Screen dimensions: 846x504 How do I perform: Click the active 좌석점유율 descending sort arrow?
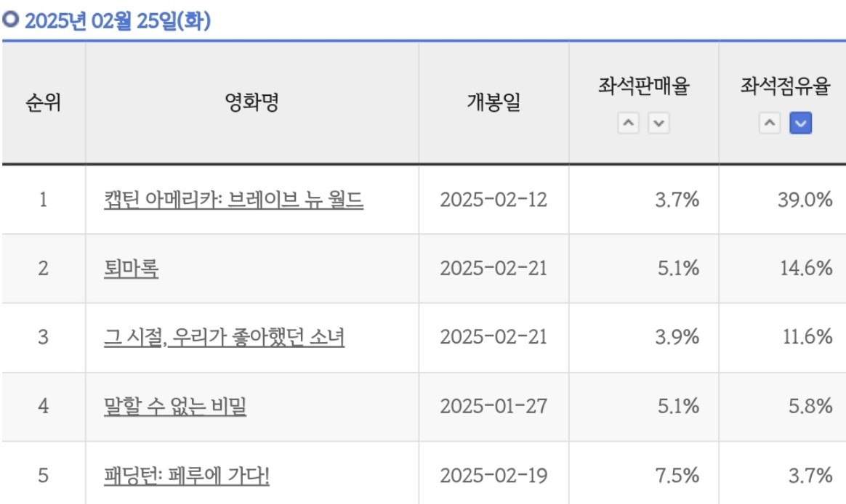(800, 124)
